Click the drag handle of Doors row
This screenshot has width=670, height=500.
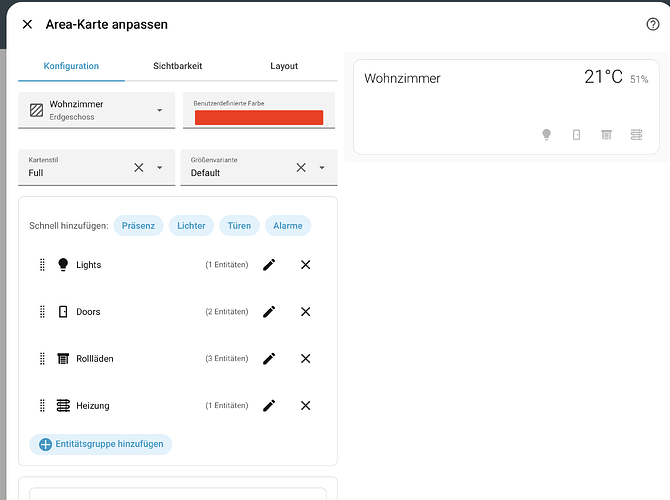tap(42, 312)
